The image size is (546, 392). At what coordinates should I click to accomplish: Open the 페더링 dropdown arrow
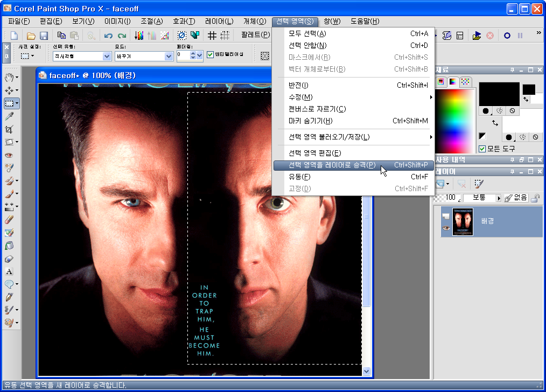(x=200, y=55)
